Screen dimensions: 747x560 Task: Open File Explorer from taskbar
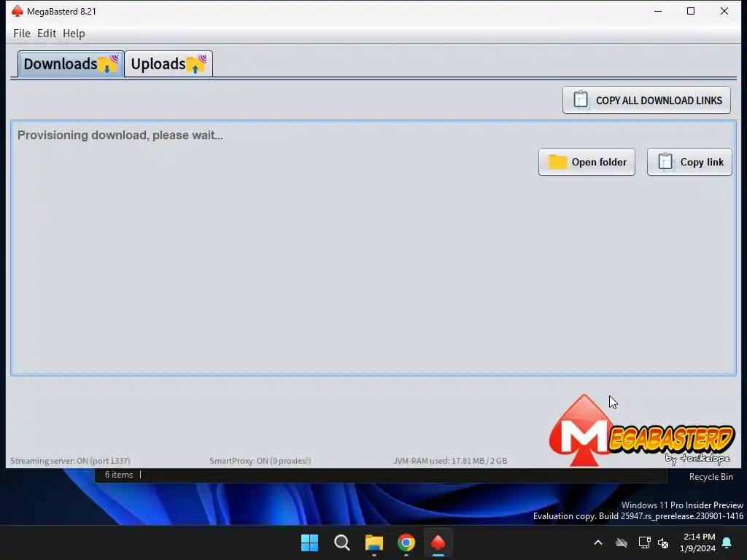[x=374, y=542]
